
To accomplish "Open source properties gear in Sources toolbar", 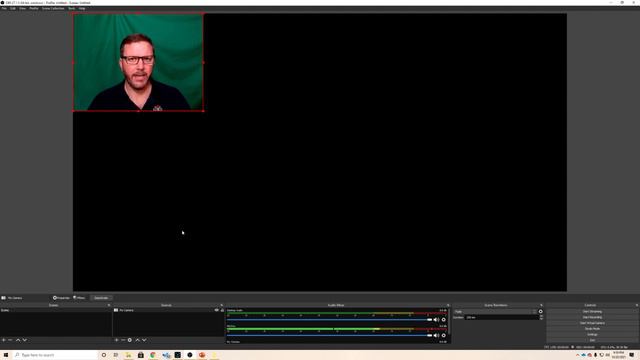I will click(x=130, y=340).
